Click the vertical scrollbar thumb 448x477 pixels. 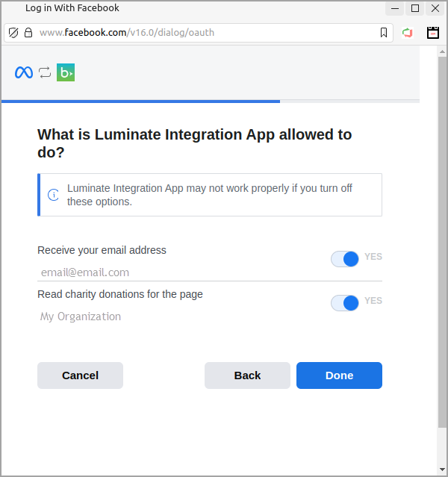click(442, 242)
